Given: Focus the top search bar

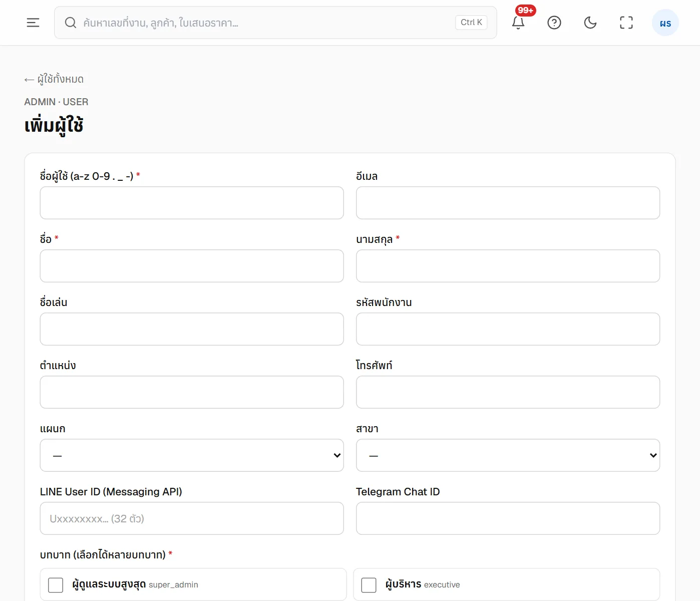Looking at the screenshot, I should pyautogui.click(x=275, y=23).
